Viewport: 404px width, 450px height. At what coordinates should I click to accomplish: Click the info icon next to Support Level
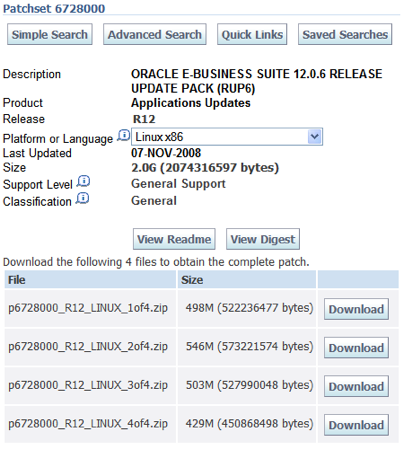[x=83, y=181]
